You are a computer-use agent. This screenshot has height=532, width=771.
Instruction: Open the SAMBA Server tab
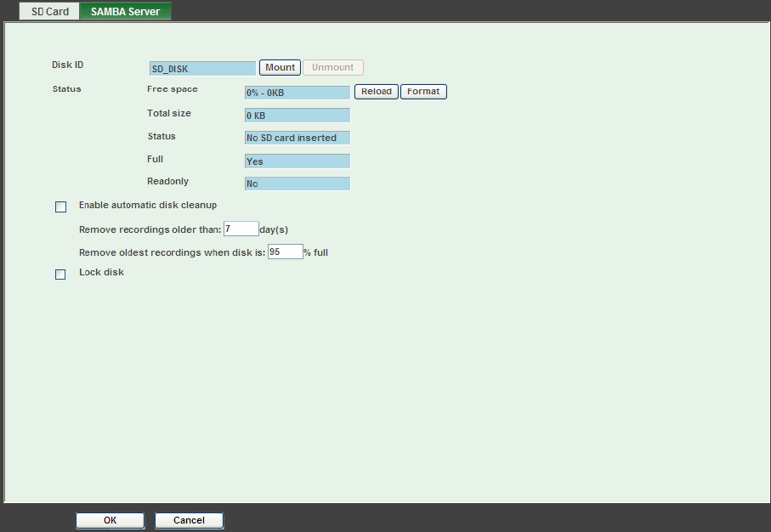(126, 11)
